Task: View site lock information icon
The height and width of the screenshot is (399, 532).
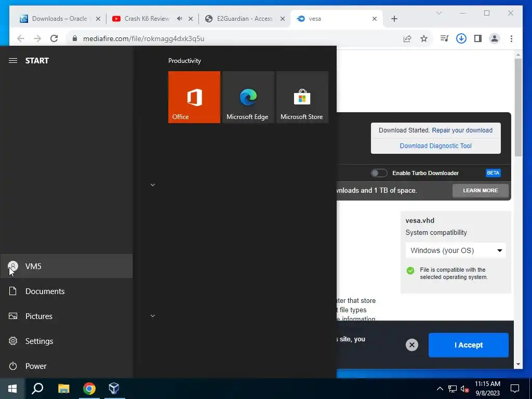Action: tap(75, 38)
